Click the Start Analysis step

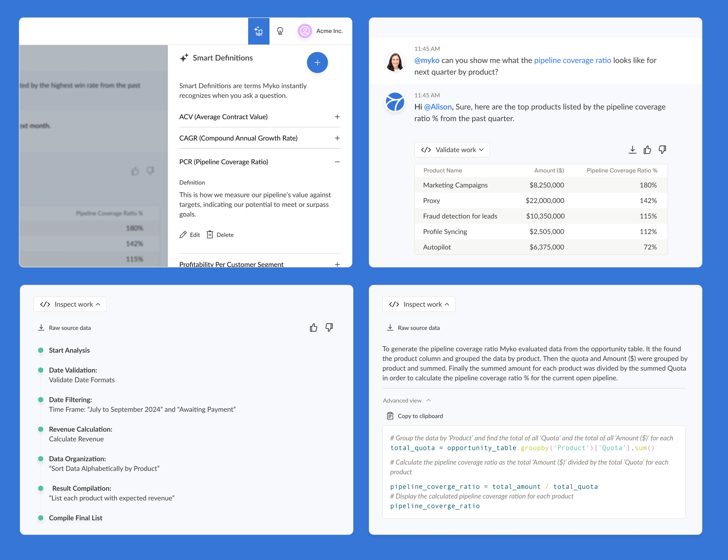pos(69,350)
